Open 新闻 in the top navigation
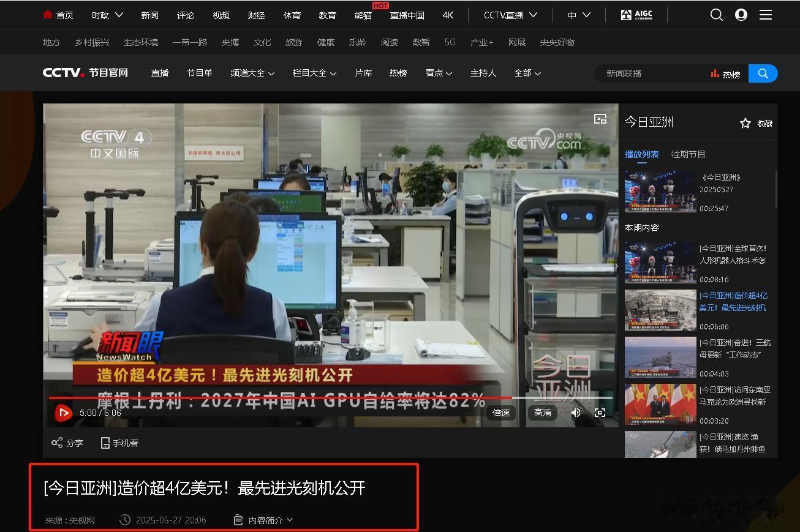The height and width of the screenshot is (532, 800). pyautogui.click(x=149, y=15)
